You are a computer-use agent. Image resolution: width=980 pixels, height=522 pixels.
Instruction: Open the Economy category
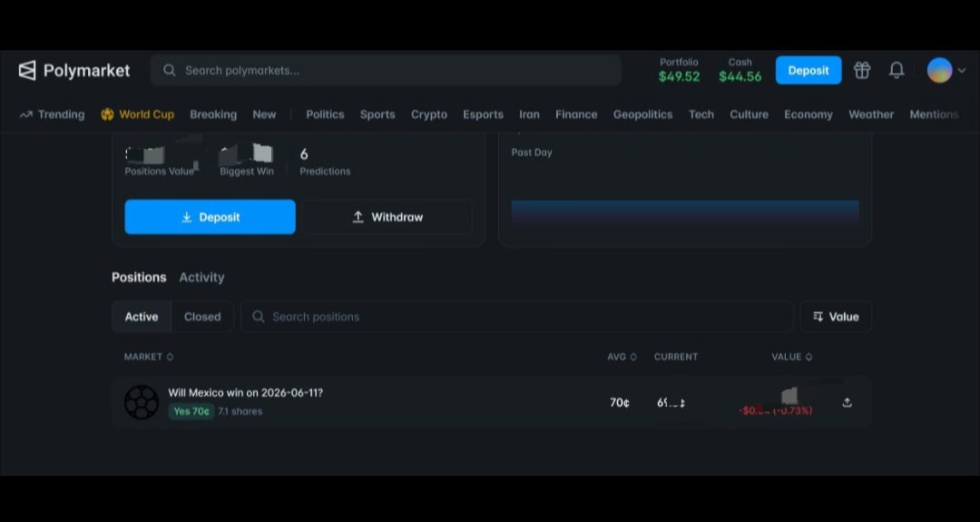808,114
